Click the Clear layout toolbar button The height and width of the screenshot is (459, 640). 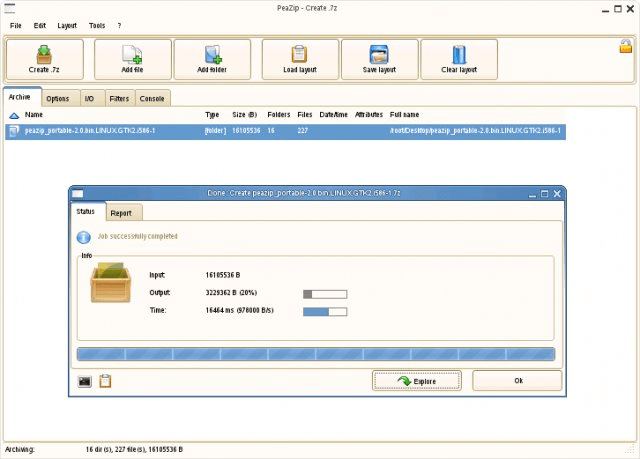click(459, 60)
